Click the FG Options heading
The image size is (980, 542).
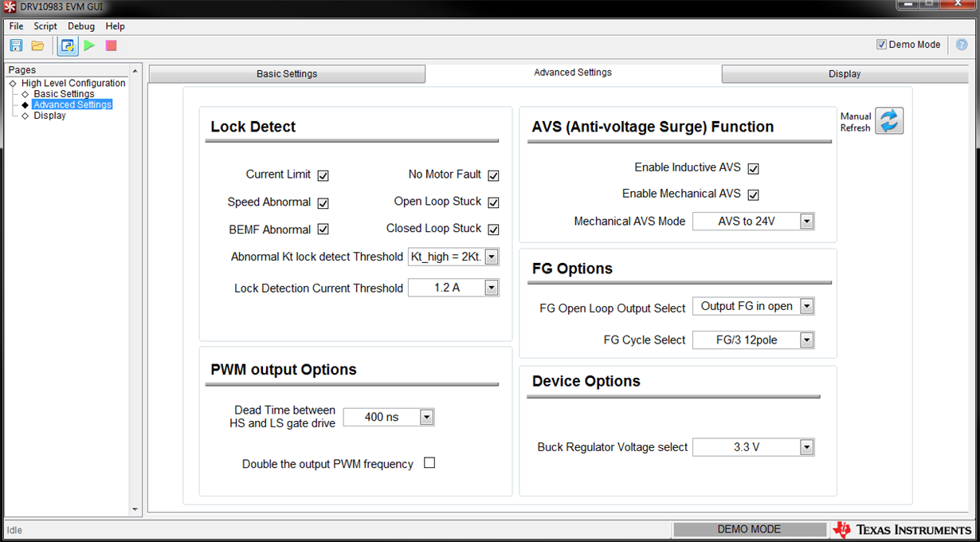[572, 269]
